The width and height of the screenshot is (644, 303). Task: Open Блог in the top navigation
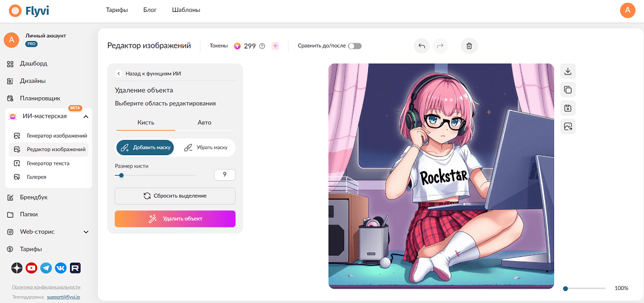coord(150,10)
